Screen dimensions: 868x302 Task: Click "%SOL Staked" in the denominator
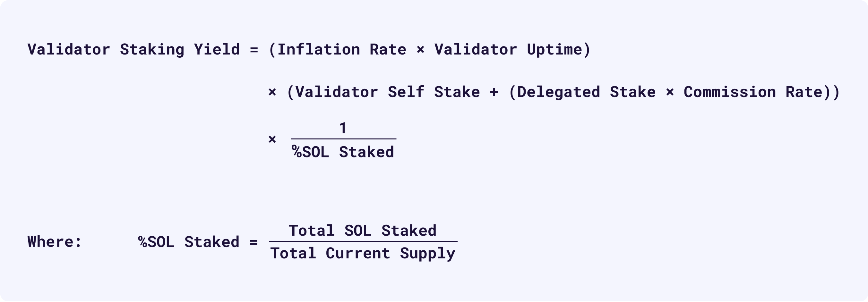(x=343, y=152)
